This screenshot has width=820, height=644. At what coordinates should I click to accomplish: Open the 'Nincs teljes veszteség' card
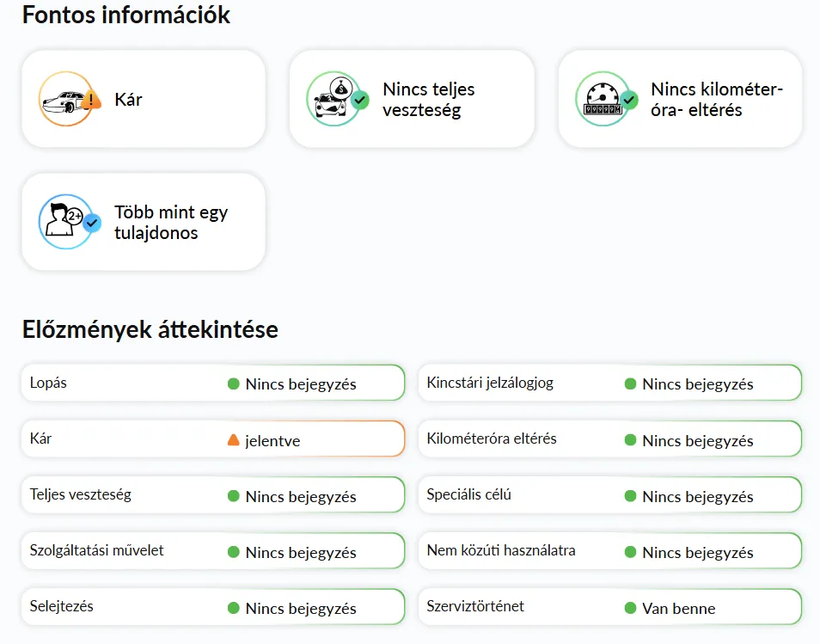click(x=412, y=99)
